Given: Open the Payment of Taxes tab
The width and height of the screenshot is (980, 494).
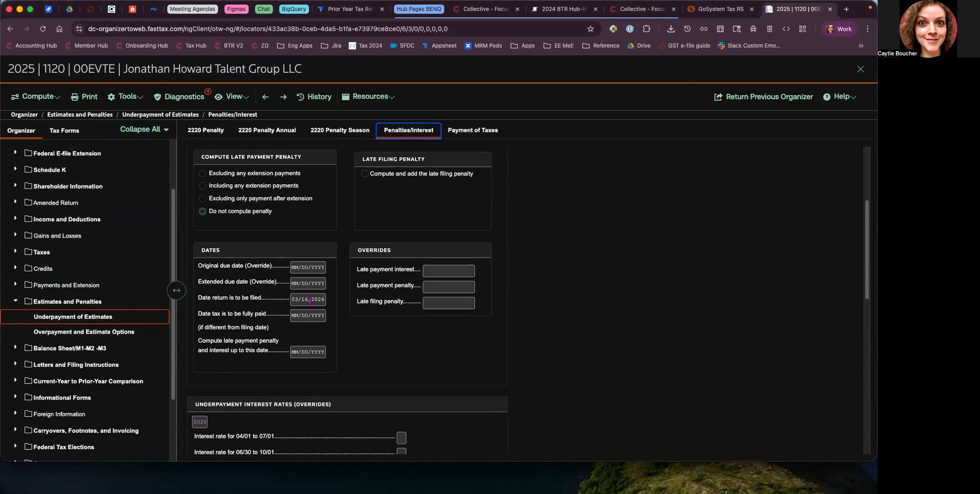Looking at the screenshot, I should click(x=473, y=130).
